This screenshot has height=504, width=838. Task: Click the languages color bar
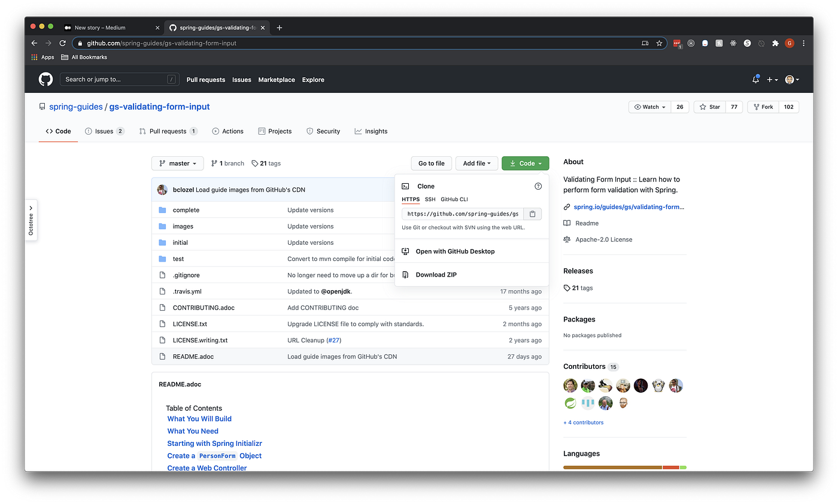625,467
